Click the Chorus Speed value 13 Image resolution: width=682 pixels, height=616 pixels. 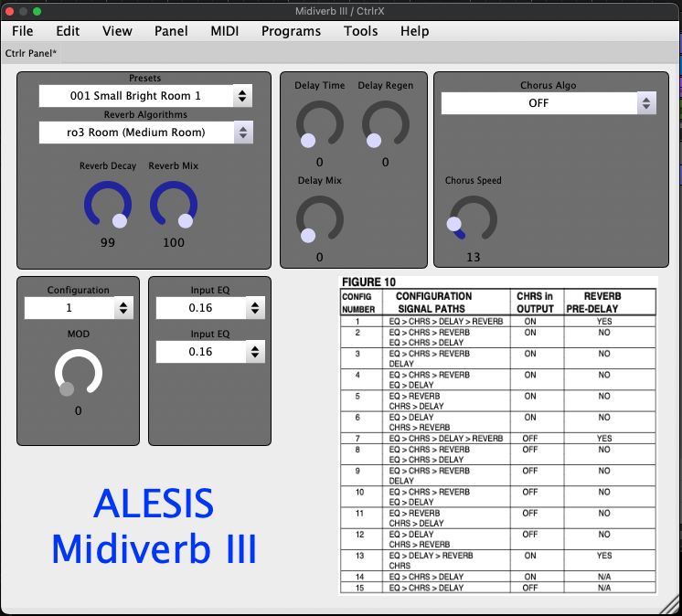[474, 258]
